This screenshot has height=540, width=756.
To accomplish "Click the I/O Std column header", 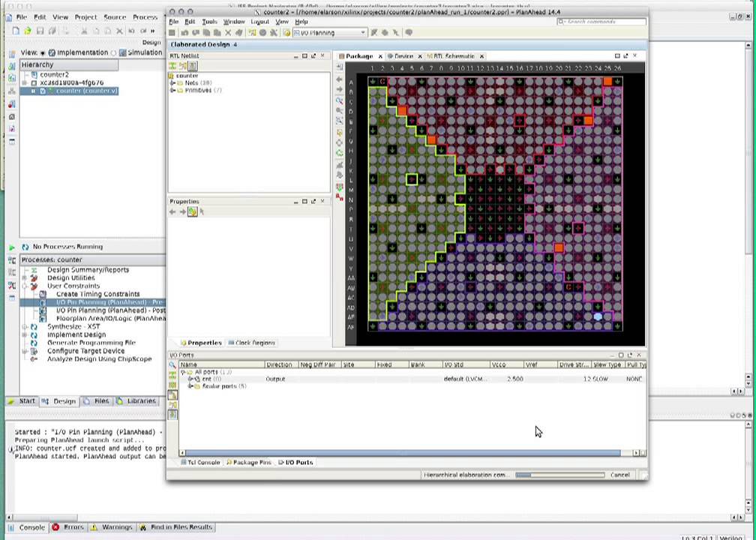I will 466,365.
